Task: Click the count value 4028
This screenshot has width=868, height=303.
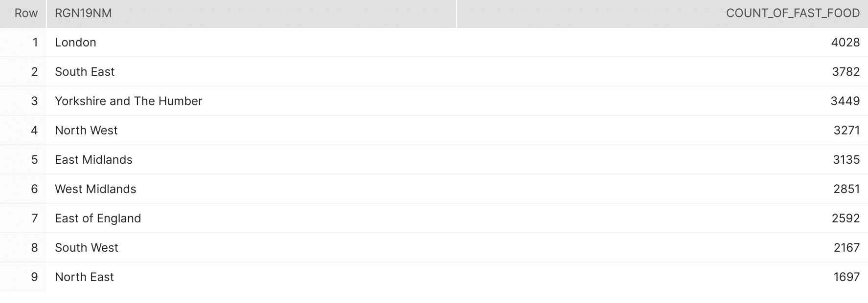Action: pyautogui.click(x=845, y=43)
